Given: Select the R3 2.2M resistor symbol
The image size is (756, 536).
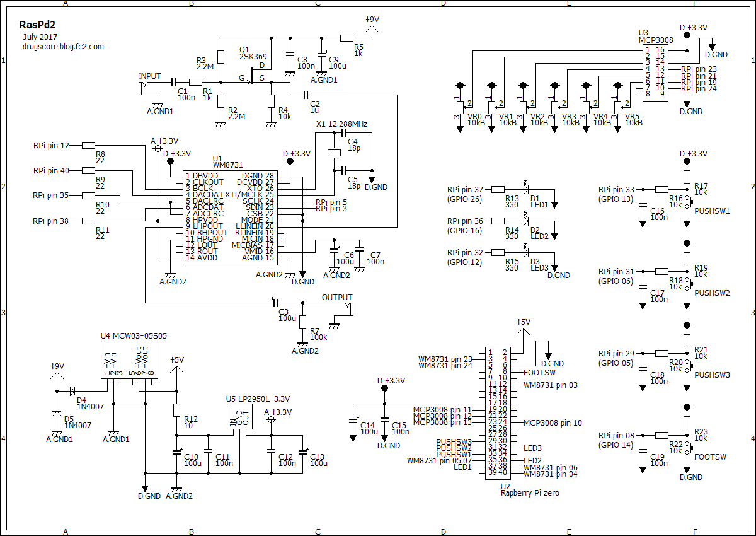Looking at the screenshot, I should [220, 57].
